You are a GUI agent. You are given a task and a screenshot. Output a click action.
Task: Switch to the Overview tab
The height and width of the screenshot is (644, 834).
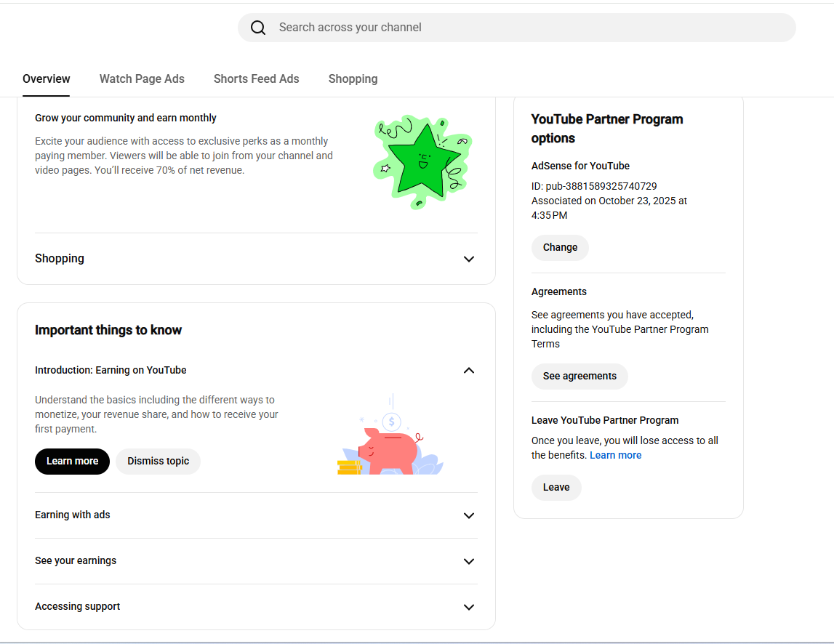pyautogui.click(x=47, y=79)
